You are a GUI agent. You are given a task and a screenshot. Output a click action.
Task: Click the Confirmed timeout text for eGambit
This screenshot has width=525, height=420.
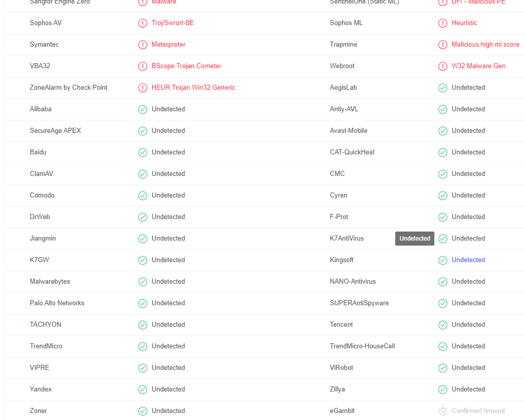tap(478, 410)
